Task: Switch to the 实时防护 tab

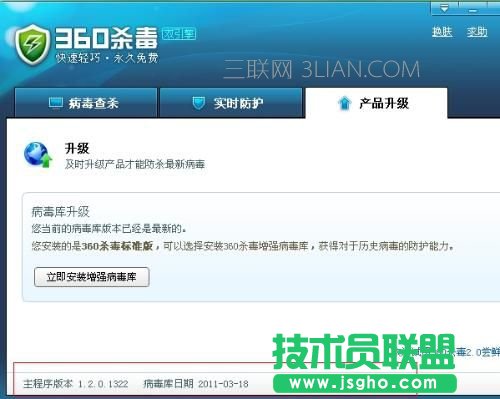Action: coord(231,103)
